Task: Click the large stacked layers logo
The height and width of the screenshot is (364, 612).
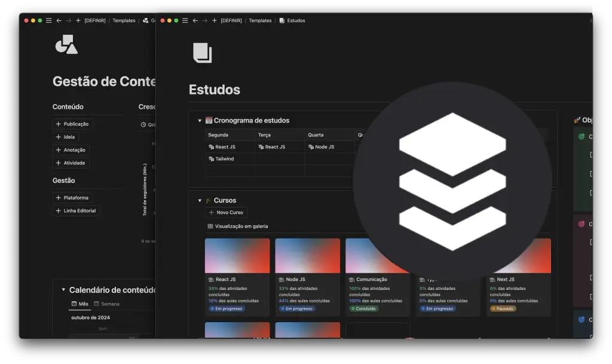Action: (452, 181)
